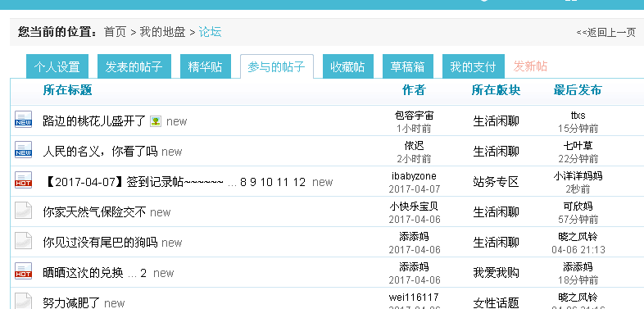Click NEW icon beside 路边的桃花儿盛开了
The height and width of the screenshot is (309, 644).
pos(23,120)
